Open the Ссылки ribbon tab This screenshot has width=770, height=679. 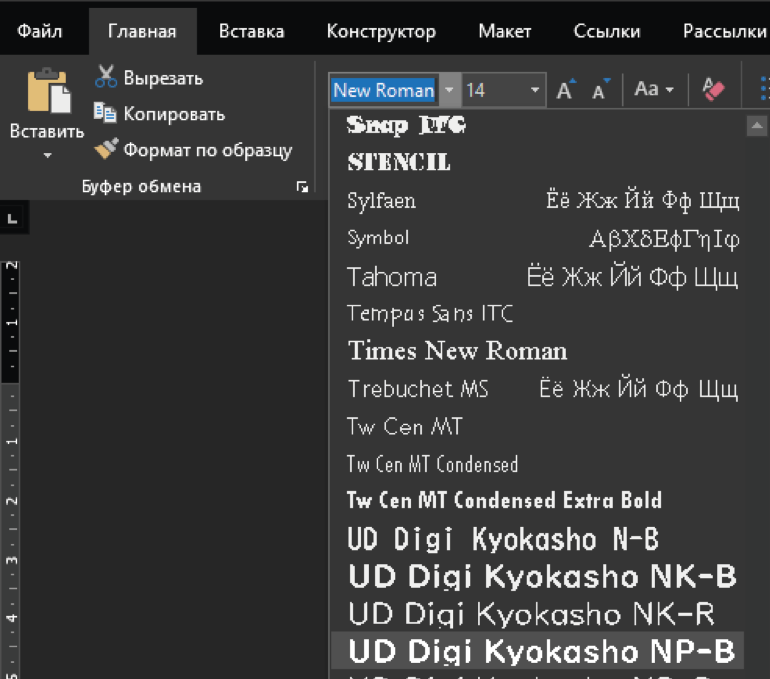pyautogui.click(x=607, y=31)
